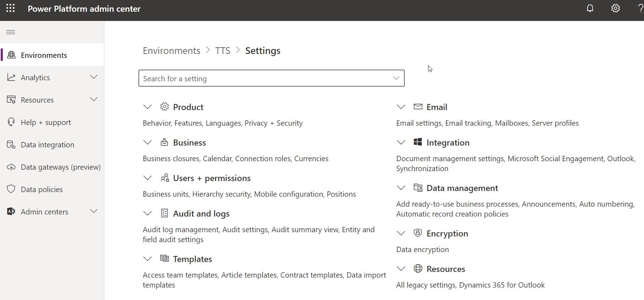The image size is (644, 300).
Task: Click the Templates icon
Action: pos(164,258)
